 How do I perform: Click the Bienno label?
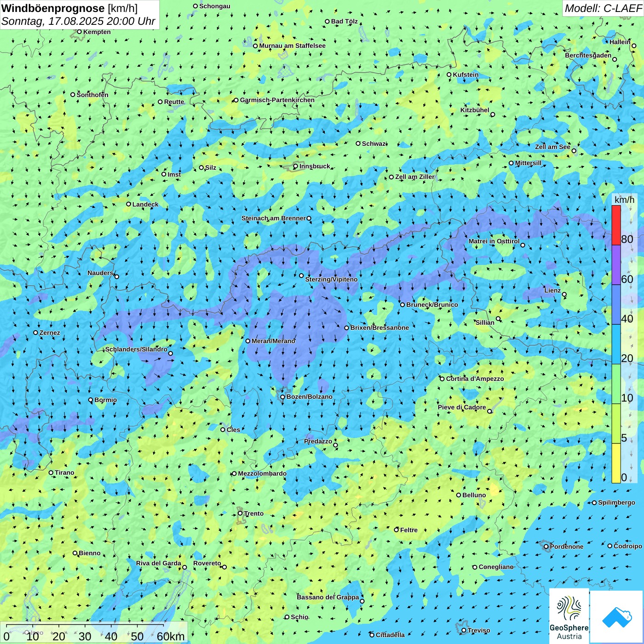90,553
